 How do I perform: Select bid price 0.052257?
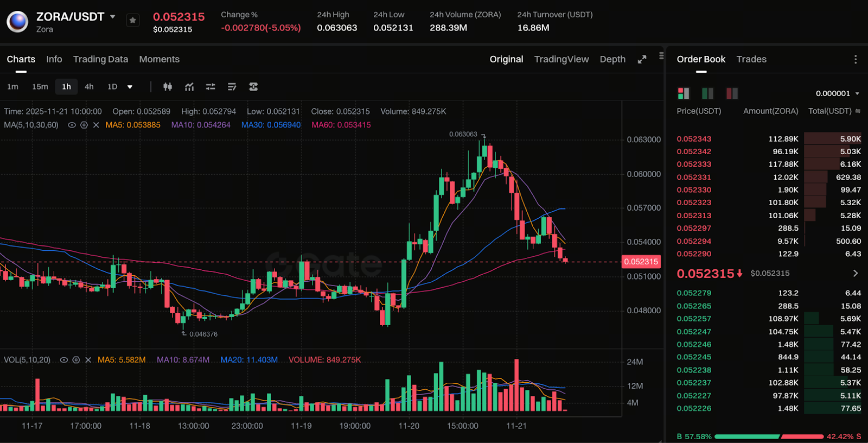pyautogui.click(x=694, y=319)
